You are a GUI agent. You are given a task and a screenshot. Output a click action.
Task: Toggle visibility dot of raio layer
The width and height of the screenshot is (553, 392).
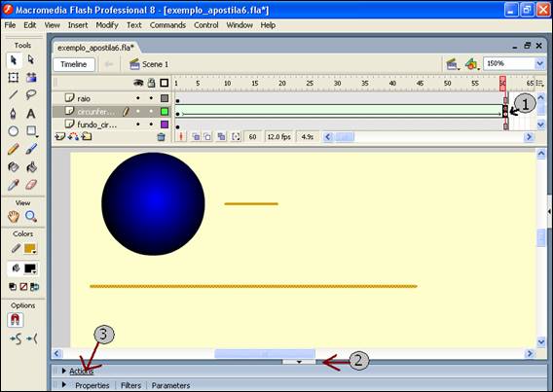coord(138,98)
